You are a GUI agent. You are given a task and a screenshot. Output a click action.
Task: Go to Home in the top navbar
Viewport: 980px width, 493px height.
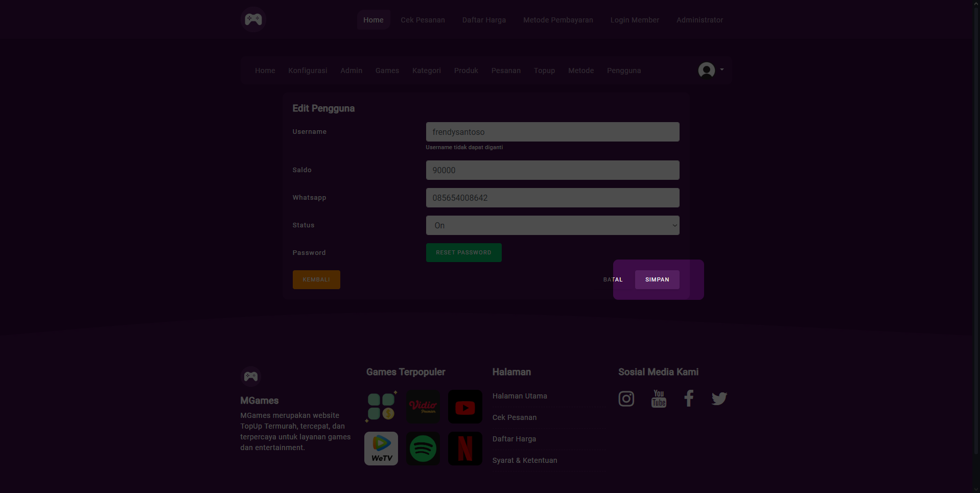(374, 20)
